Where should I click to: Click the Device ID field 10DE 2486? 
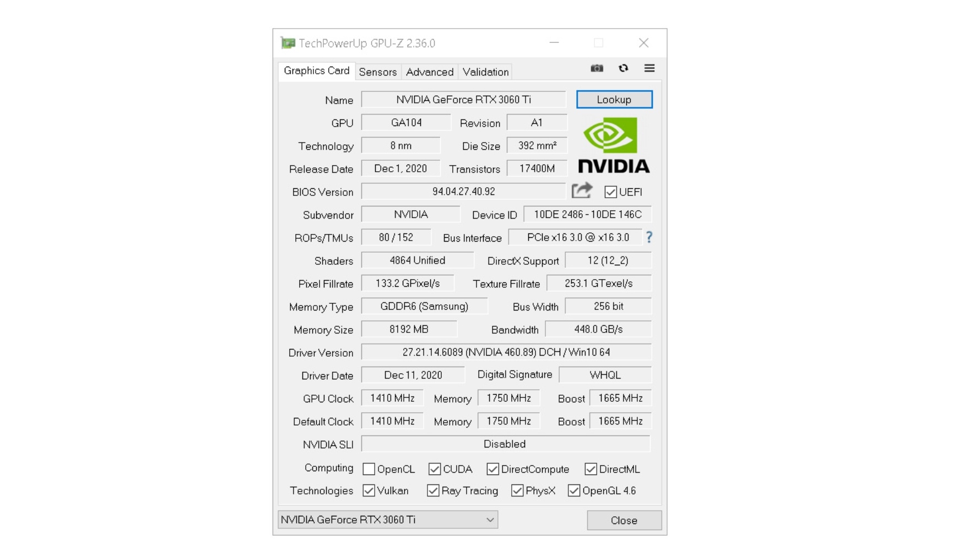[x=587, y=215]
